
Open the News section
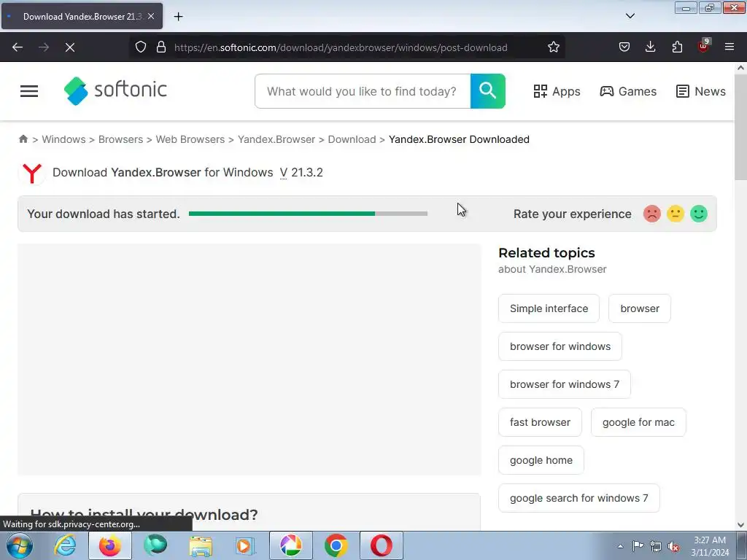coord(701,91)
